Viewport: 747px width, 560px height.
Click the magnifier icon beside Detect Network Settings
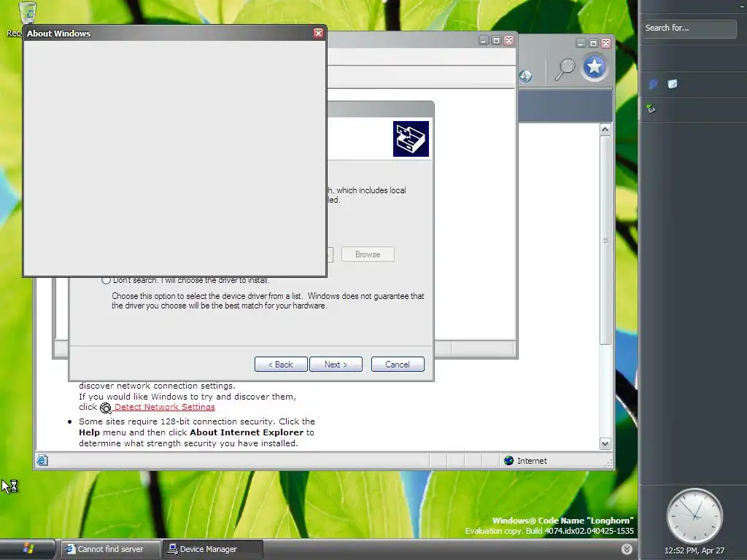click(105, 408)
